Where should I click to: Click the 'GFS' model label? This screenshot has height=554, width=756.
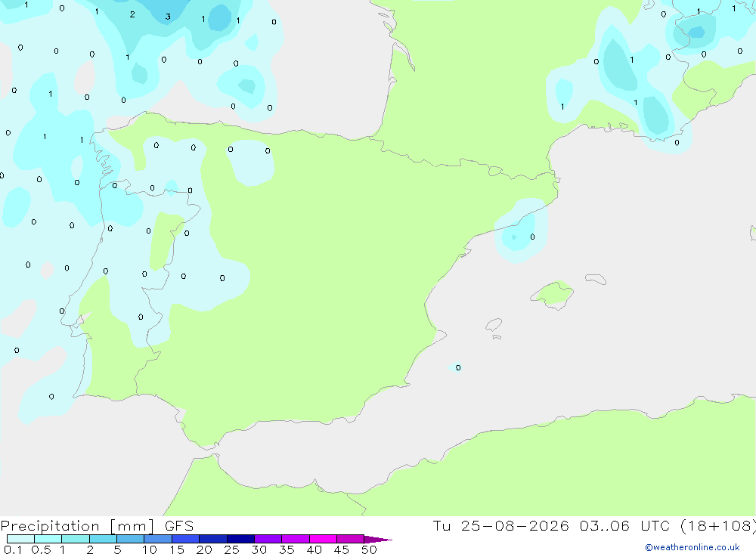tap(179, 525)
